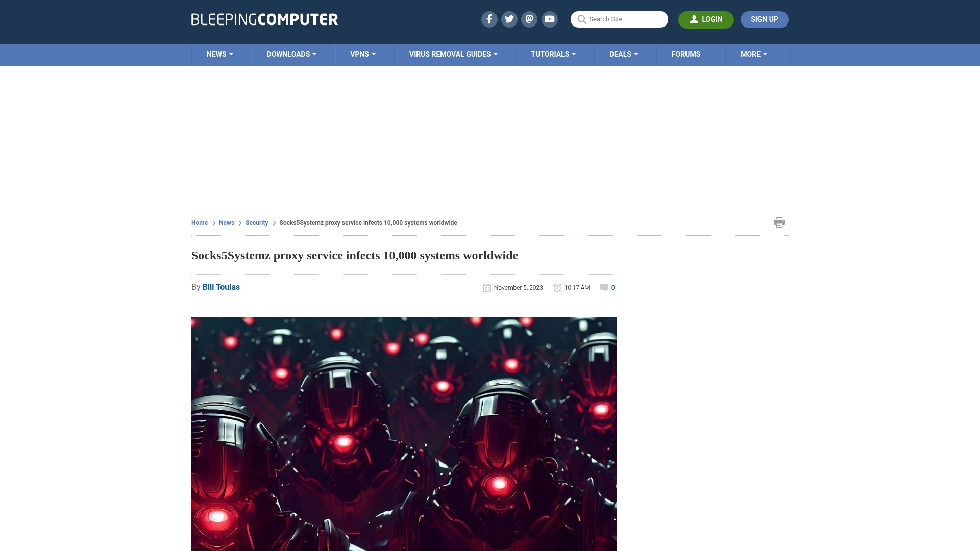Click the print article icon
Viewport: 980px width, 551px height.
(x=779, y=222)
